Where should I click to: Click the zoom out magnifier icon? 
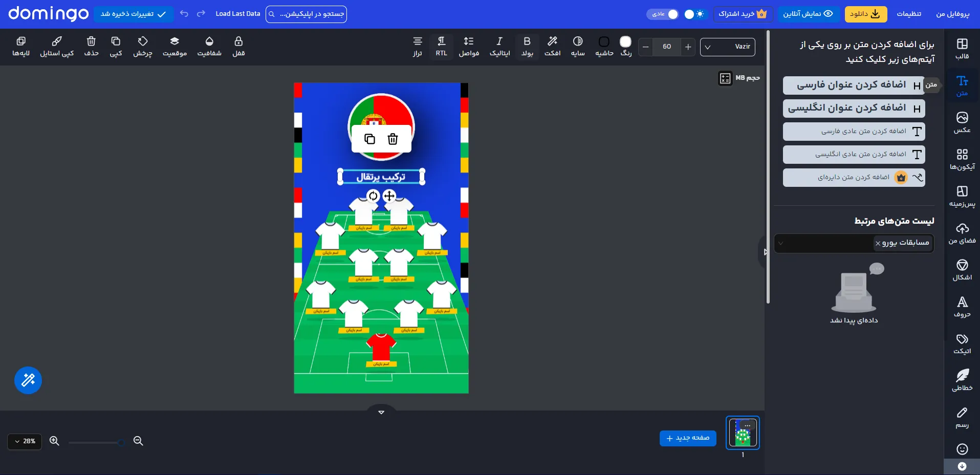pyautogui.click(x=138, y=441)
